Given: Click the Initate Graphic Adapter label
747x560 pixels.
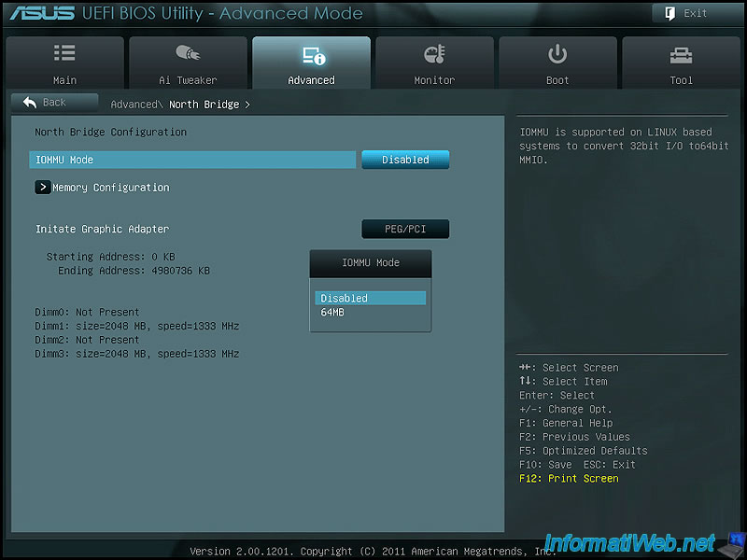Looking at the screenshot, I should click(103, 229).
